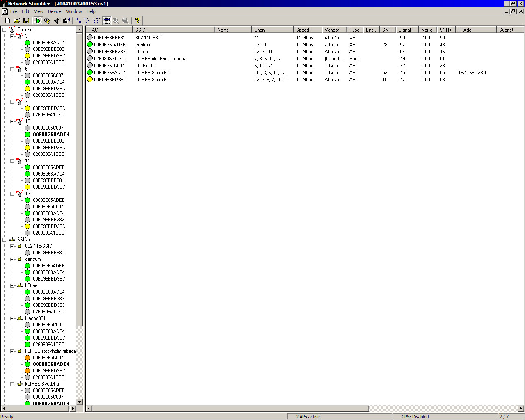Switch to list view icon
The width and height of the screenshot is (525, 420).
click(97, 21)
